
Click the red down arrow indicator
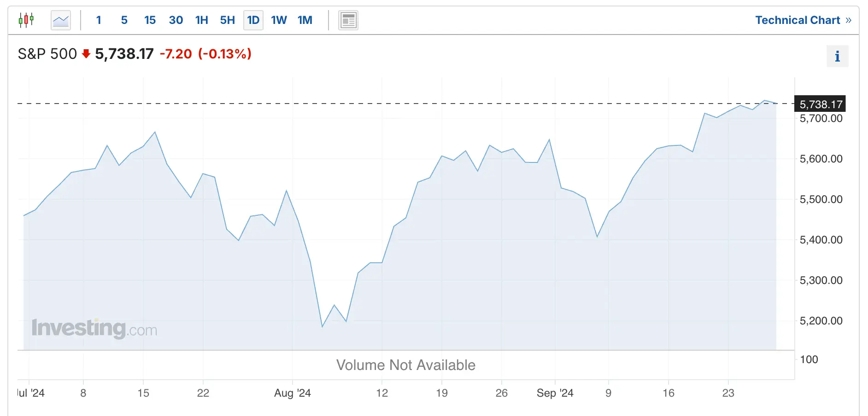coord(86,54)
